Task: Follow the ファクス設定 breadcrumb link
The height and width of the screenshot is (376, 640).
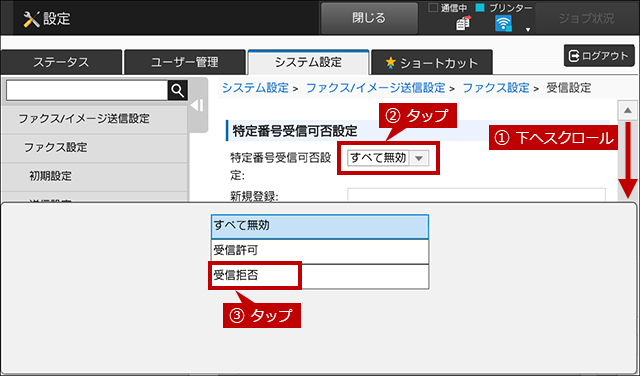Action: click(x=496, y=88)
